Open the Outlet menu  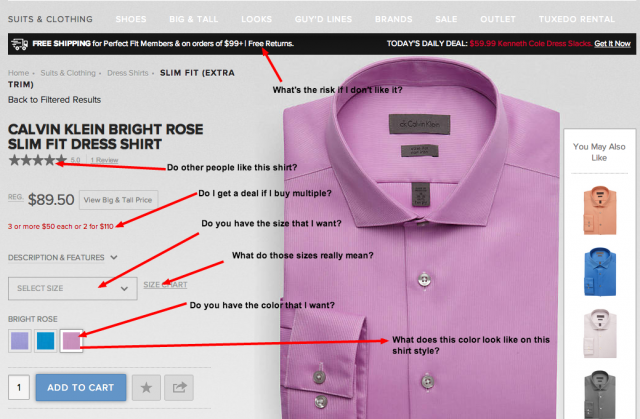pyautogui.click(x=498, y=19)
